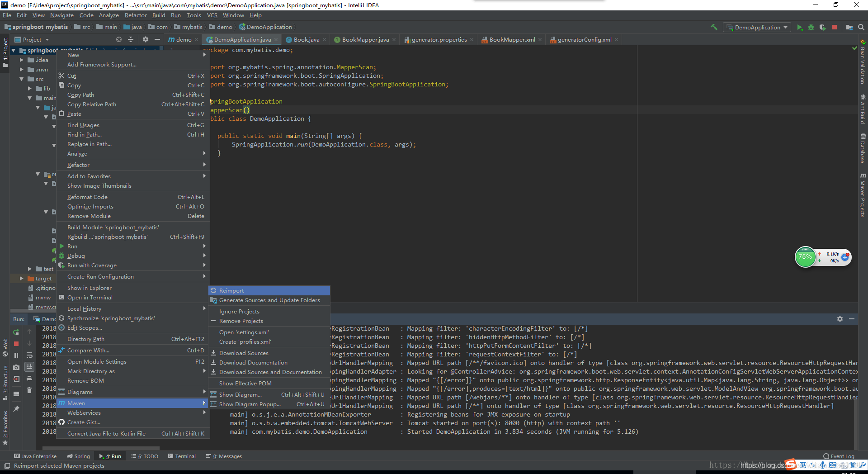This screenshot has width=868, height=474.
Task: Open Database side tool window
Action: pyautogui.click(x=863, y=148)
